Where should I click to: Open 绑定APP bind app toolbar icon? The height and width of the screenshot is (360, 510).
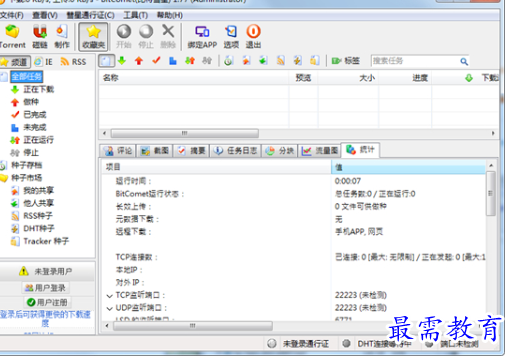[x=202, y=36]
